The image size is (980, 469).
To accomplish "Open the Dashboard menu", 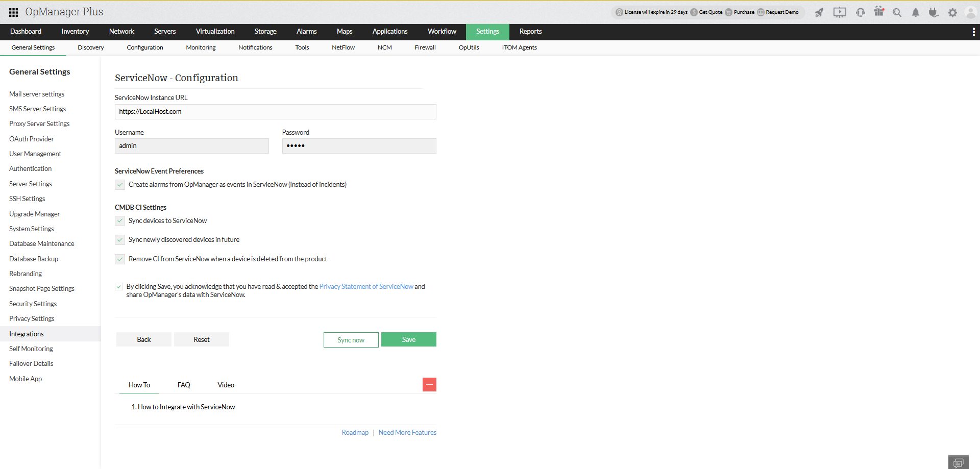I will [x=26, y=32].
